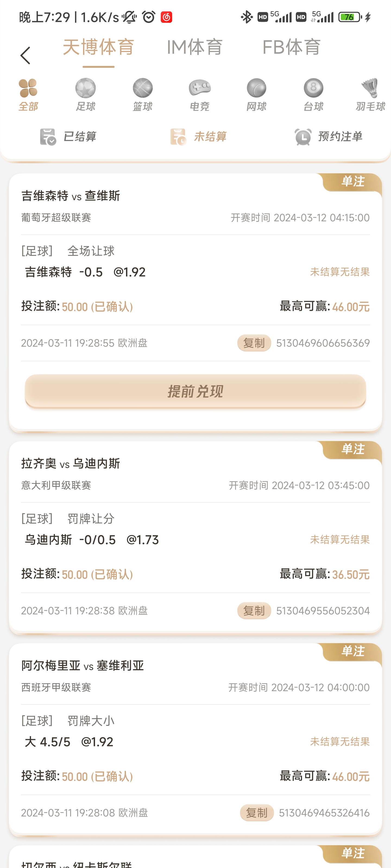Filter by 网球 tennis icon

(x=256, y=88)
